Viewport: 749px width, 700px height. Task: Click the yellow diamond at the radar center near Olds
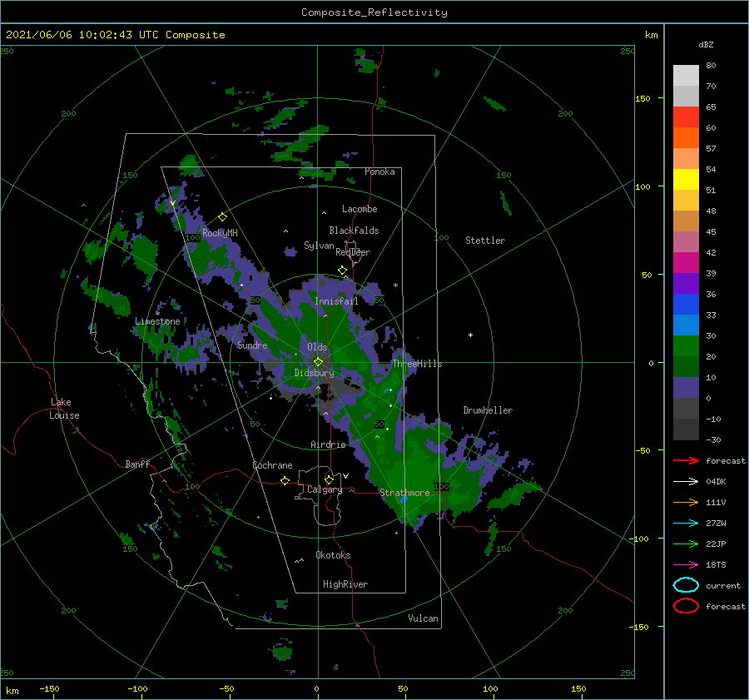tap(318, 362)
